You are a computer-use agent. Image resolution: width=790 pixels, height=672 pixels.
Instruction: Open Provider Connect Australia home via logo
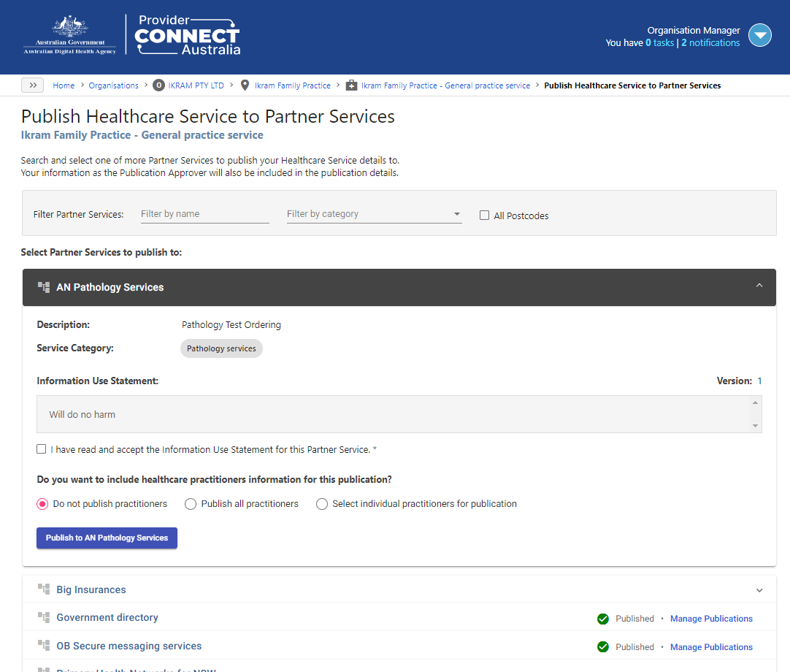[x=185, y=34]
